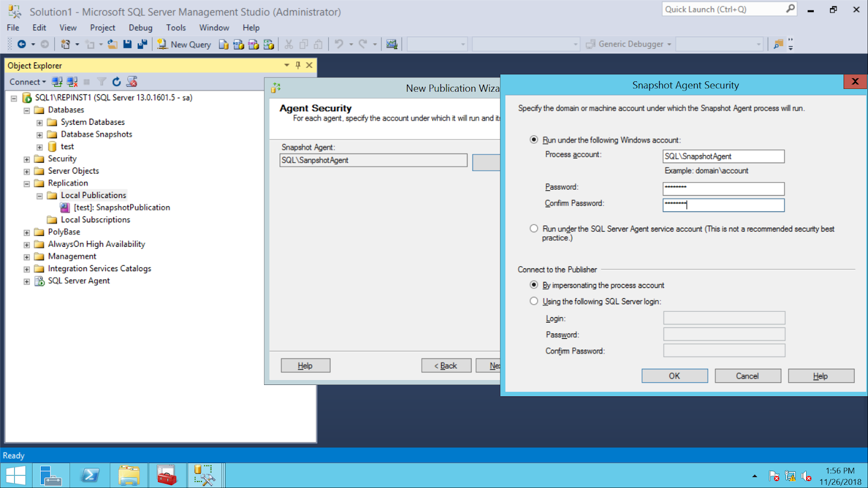The width and height of the screenshot is (868, 488).
Task: Refresh the Object Explorer tree
Action: 116,82
